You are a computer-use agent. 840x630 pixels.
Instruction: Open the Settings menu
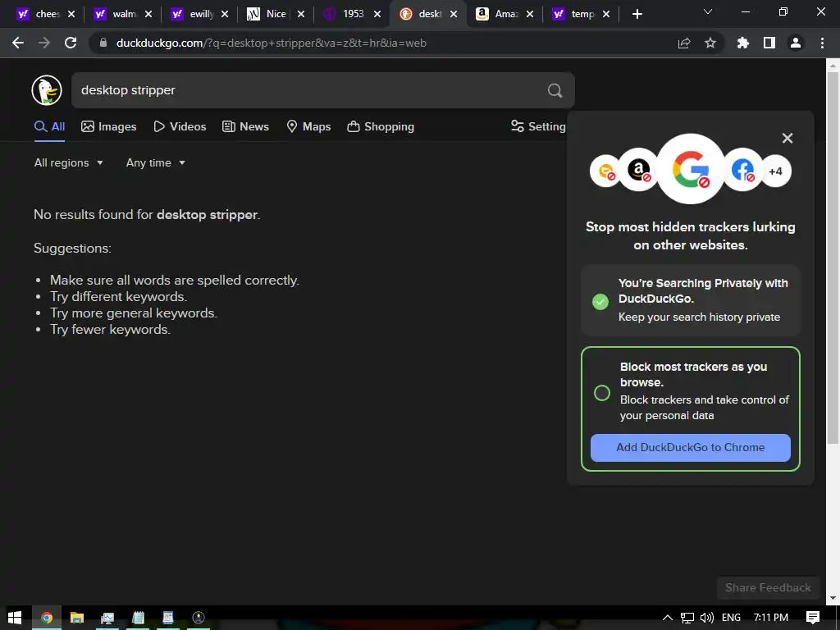(x=538, y=126)
